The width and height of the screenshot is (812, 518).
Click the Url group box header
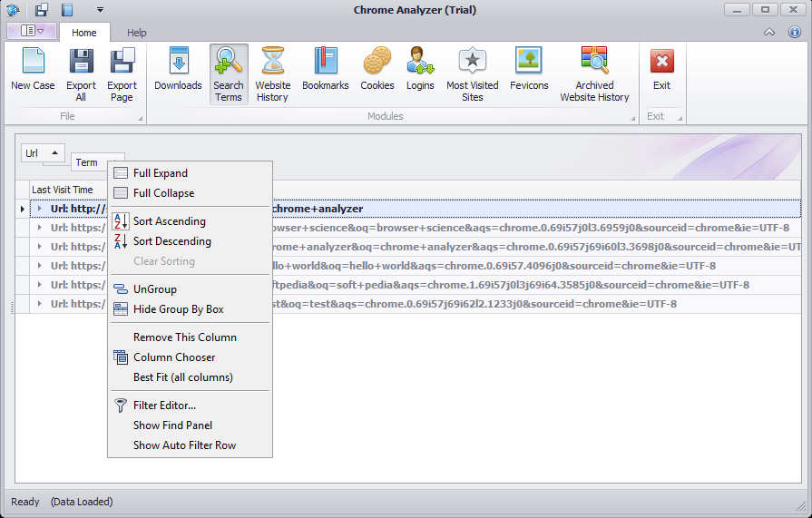pos(43,153)
